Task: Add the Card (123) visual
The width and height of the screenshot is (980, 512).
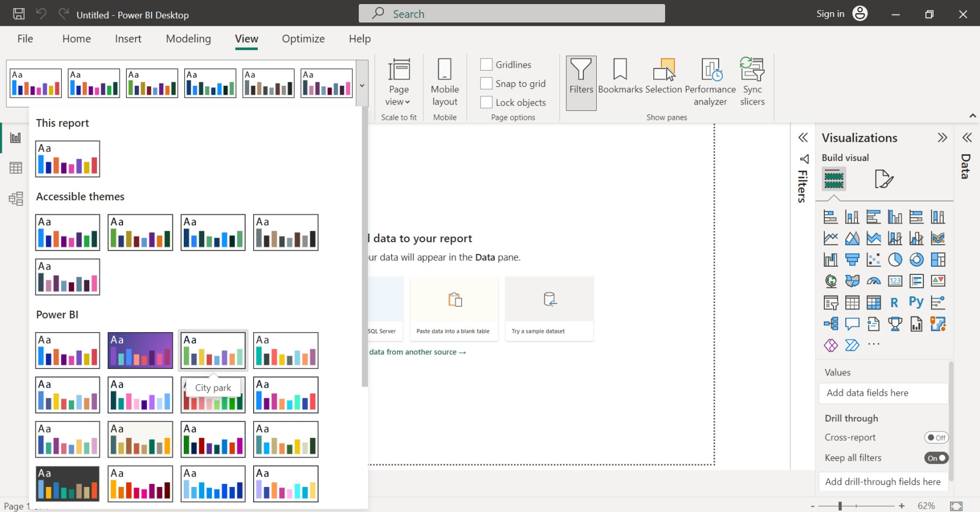Action: pos(895,281)
